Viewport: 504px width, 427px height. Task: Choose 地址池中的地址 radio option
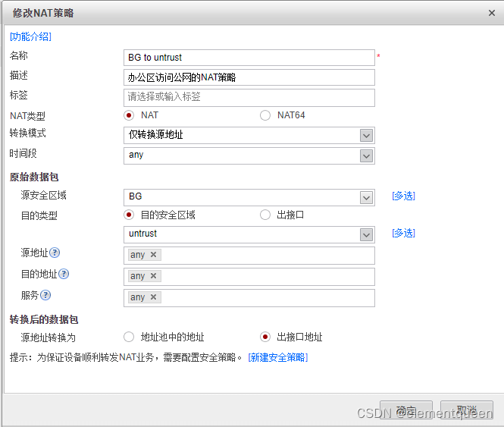[129, 337]
